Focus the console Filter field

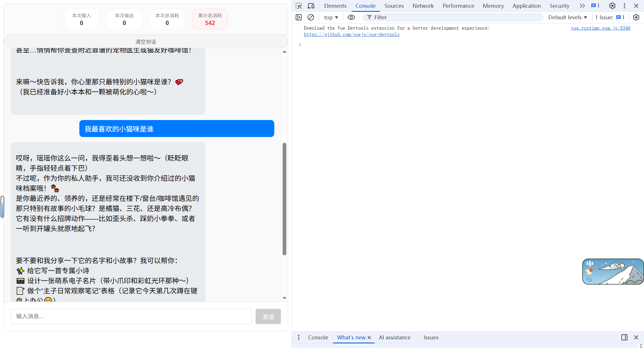pos(453,17)
